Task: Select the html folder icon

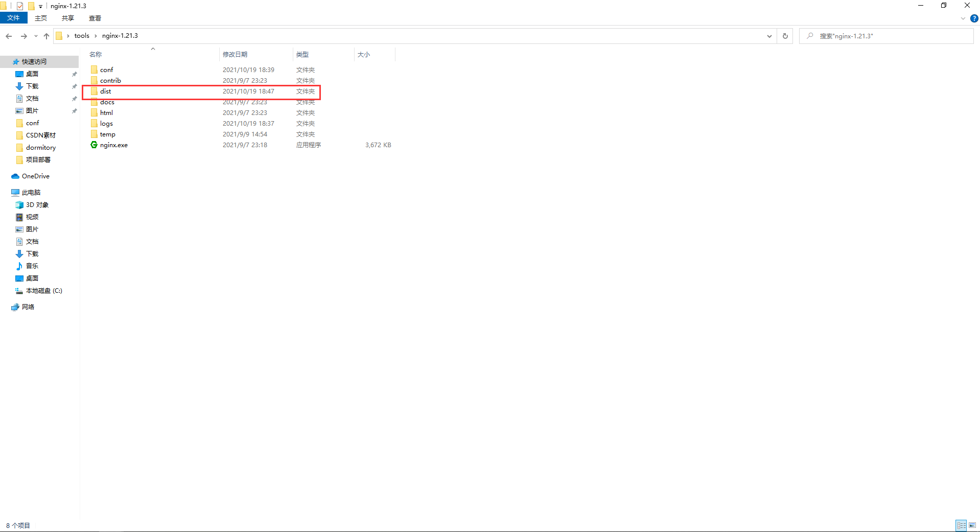Action: [94, 112]
